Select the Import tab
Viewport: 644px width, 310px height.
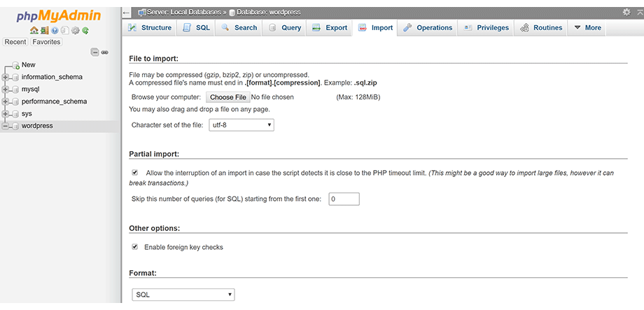point(375,28)
